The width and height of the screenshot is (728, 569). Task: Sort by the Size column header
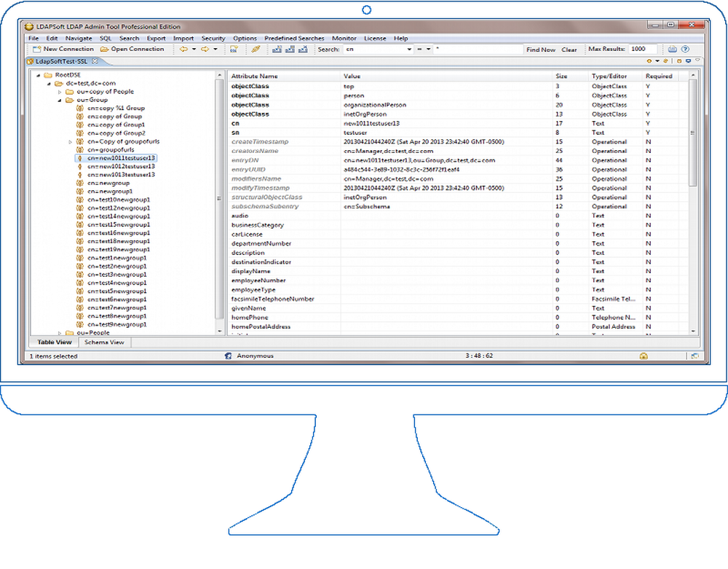click(x=570, y=76)
